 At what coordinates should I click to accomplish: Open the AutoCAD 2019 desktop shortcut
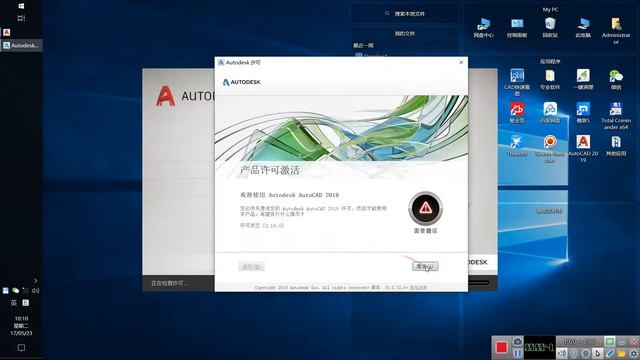583,149
